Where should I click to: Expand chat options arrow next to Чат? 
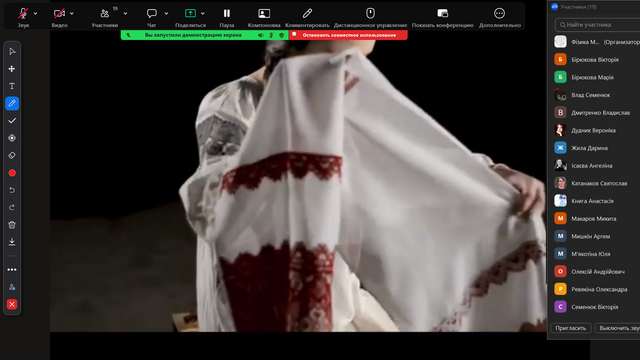[x=166, y=13]
